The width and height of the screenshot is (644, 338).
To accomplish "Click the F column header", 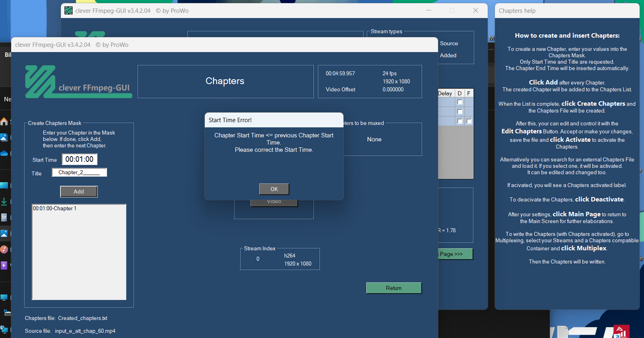I will (469, 93).
